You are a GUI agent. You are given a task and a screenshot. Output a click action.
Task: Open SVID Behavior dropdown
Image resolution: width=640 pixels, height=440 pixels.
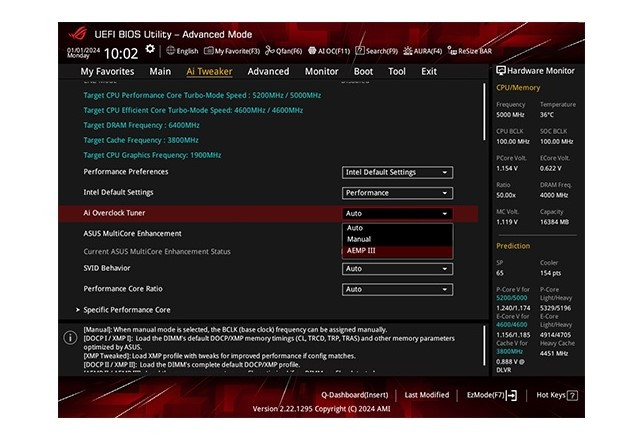coord(397,269)
